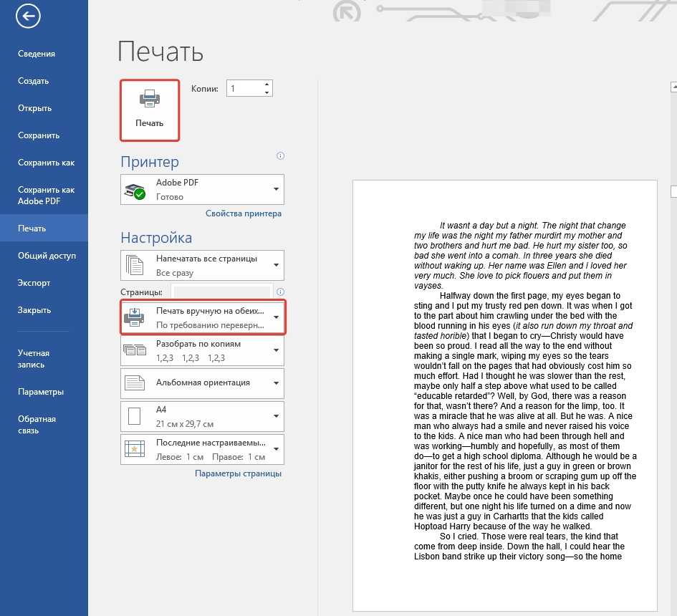Image resolution: width=677 pixels, height=616 pixels.
Task: Click the info icon beside Страницы field
Action: (x=280, y=292)
